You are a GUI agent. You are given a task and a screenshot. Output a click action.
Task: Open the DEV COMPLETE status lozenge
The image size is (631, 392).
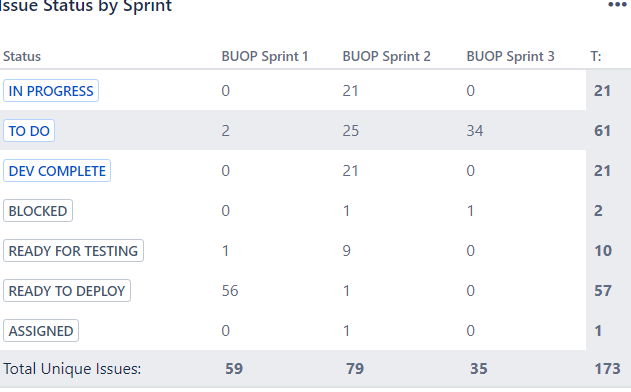pos(57,171)
